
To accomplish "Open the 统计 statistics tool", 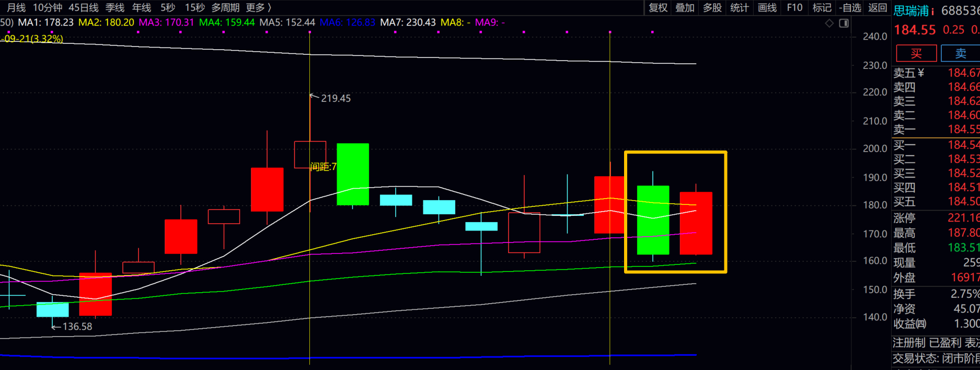I will click(740, 8).
